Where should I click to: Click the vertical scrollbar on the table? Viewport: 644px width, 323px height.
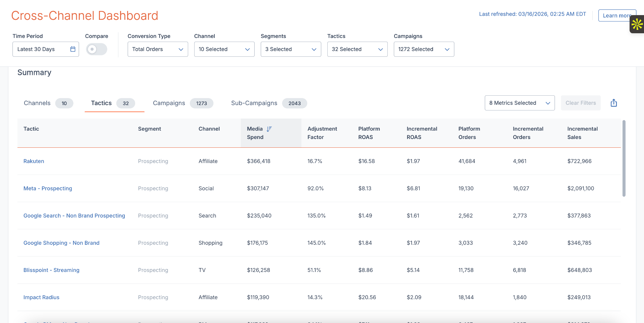coord(624,158)
